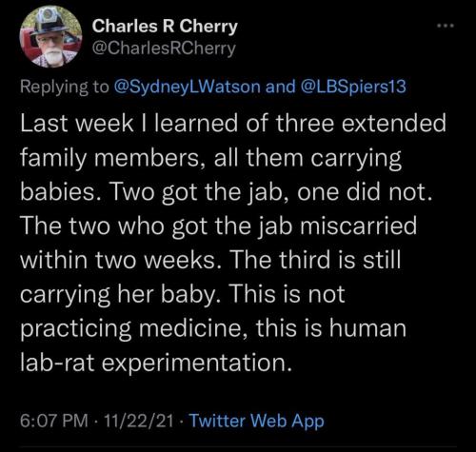Viewport: 476px width, 452px height.
Task: Click the line "within two weeks. The third is still"
Action: click(210, 260)
